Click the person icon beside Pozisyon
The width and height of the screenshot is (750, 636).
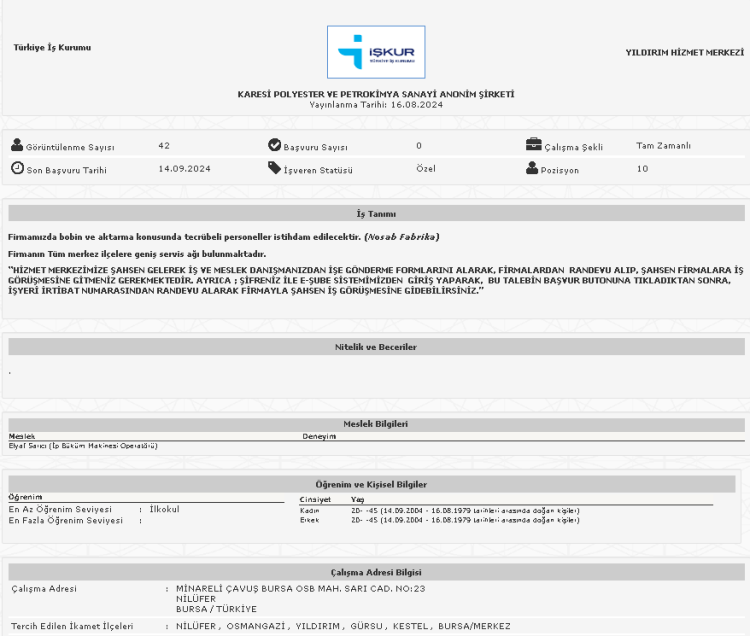[x=532, y=168]
